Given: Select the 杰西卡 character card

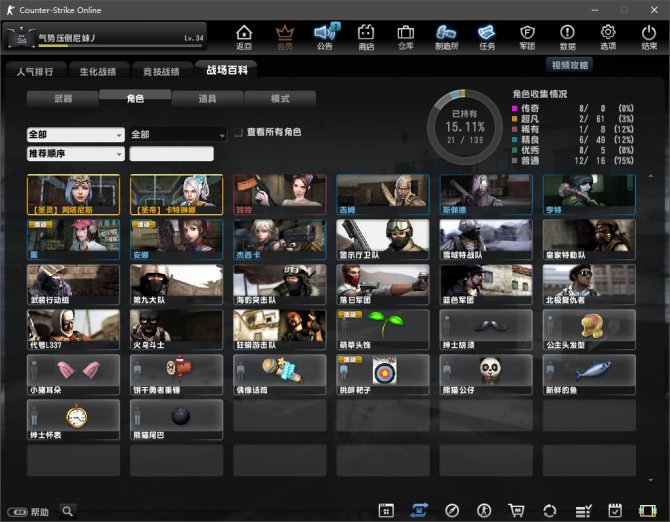Looking at the screenshot, I should 280,239.
